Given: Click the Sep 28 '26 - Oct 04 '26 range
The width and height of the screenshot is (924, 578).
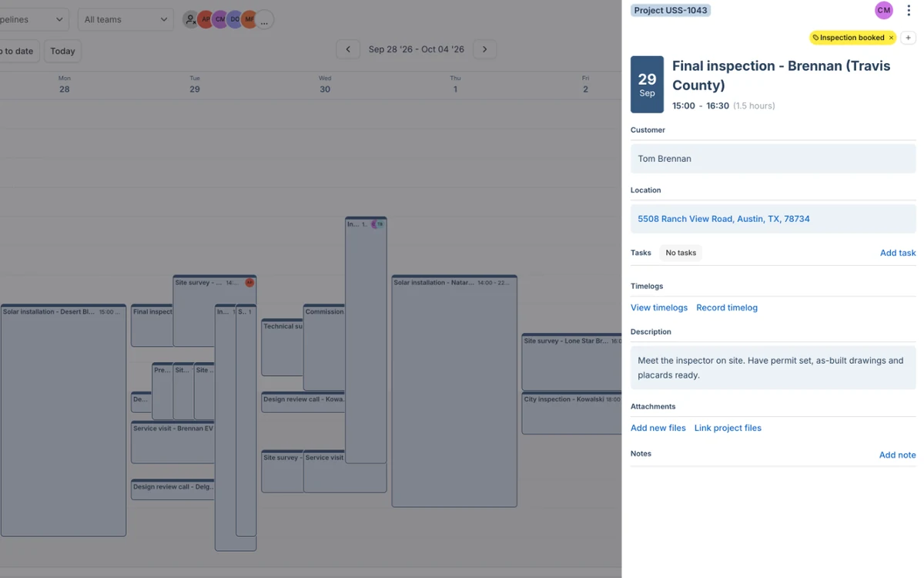Looking at the screenshot, I should point(417,49).
